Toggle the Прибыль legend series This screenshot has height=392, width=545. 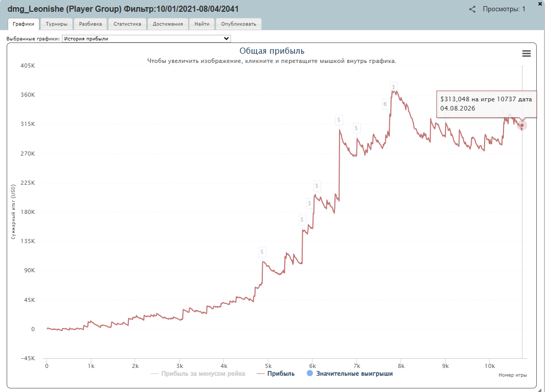pos(276,374)
